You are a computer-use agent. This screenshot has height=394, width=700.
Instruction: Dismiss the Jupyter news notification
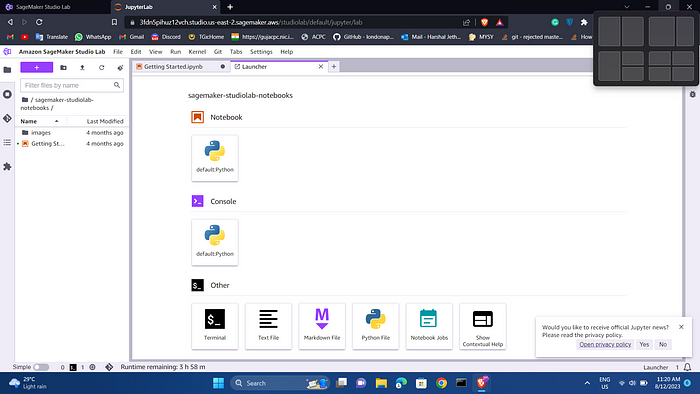[681, 327]
